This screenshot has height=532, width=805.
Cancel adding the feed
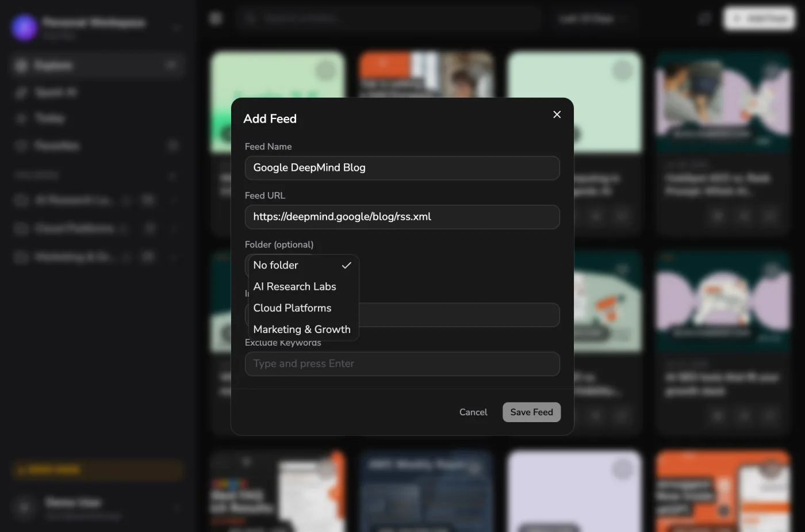click(x=473, y=412)
